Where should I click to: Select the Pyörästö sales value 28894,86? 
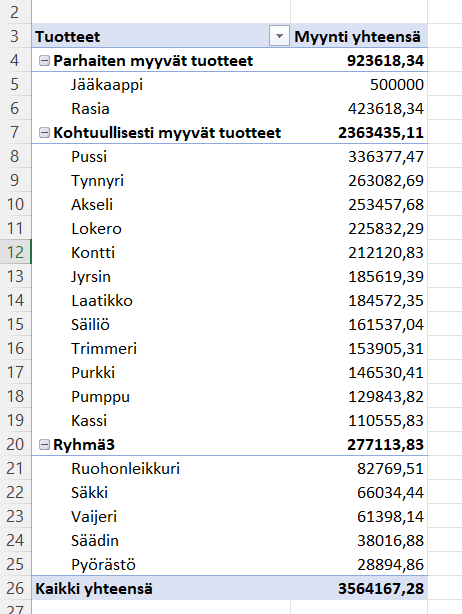click(359, 564)
